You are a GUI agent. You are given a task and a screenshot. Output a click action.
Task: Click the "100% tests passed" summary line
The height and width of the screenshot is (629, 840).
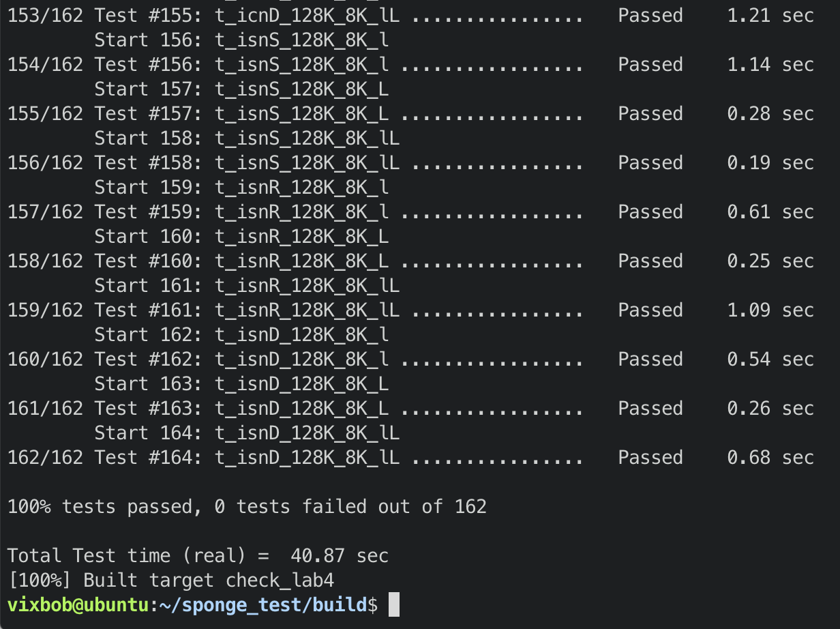pos(247,507)
